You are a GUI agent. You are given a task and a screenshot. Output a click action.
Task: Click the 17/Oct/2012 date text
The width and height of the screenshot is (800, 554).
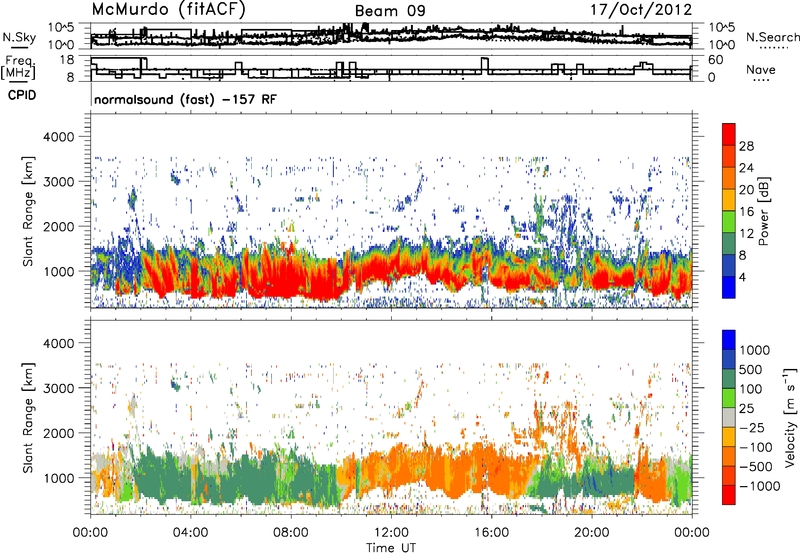pyautogui.click(x=641, y=10)
